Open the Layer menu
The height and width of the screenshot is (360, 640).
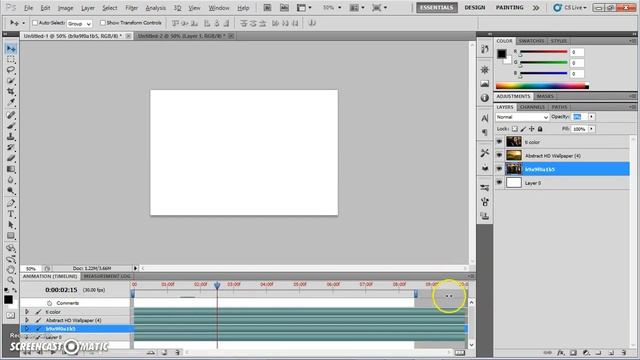pyautogui.click(x=88, y=8)
